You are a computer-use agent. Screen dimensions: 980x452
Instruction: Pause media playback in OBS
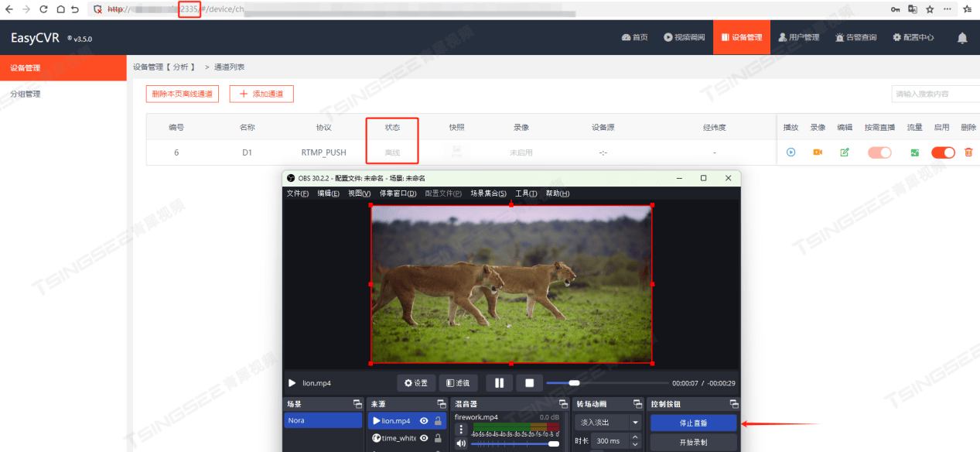coord(500,382)
